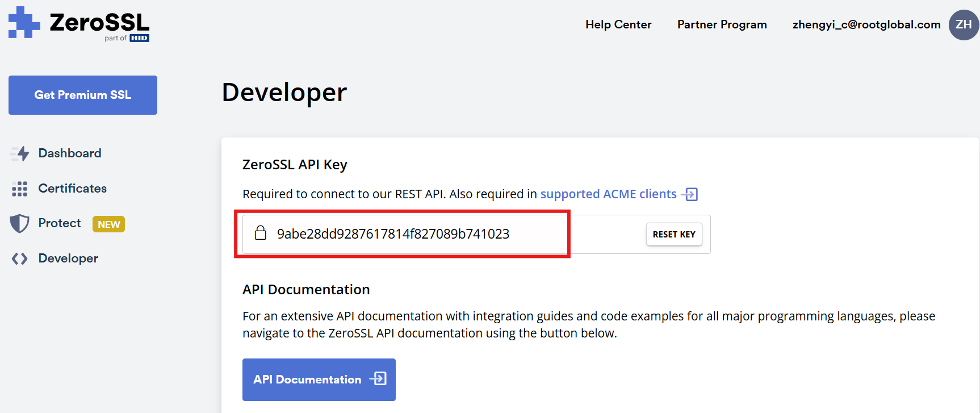Click the padlock icon beside the API key

pos(261,233)
